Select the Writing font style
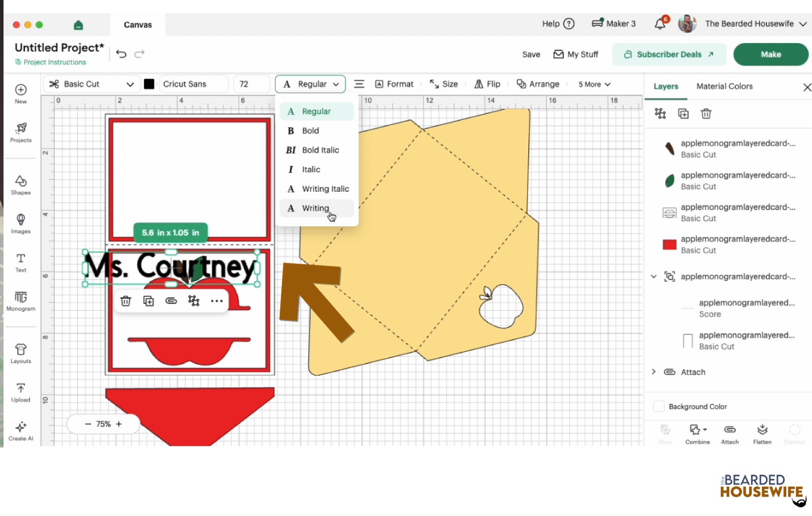 click(x=317, y=208)
